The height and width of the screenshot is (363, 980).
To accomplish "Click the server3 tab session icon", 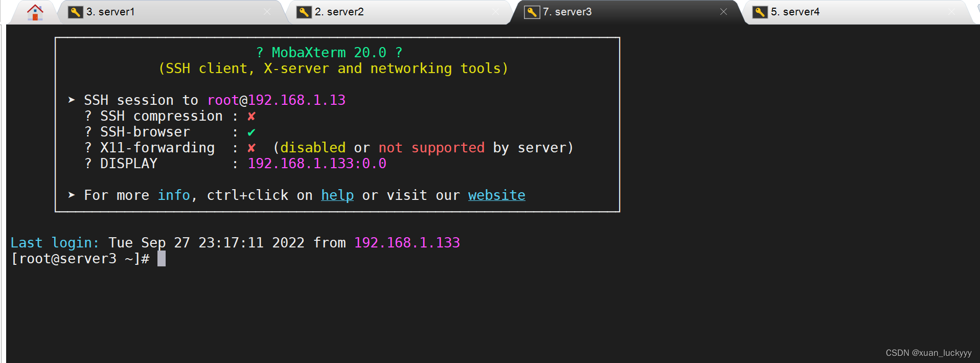I will click(532, 12).
